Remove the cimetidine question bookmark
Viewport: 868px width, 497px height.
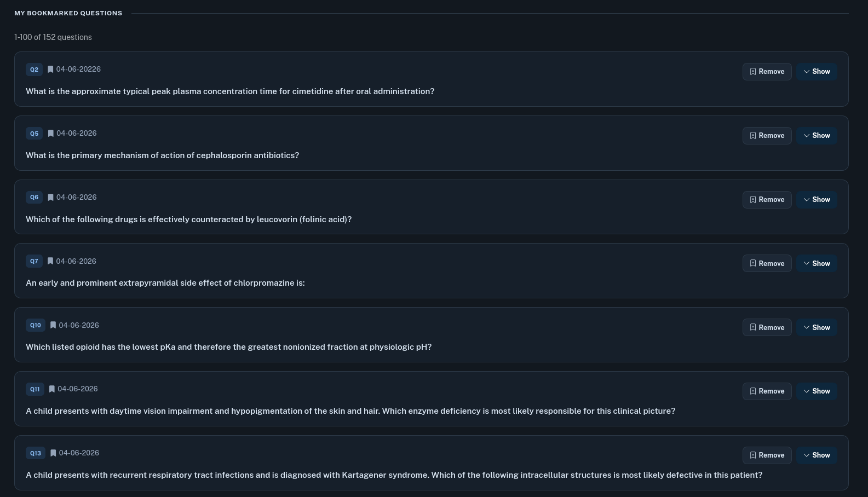tap(767, 72)
